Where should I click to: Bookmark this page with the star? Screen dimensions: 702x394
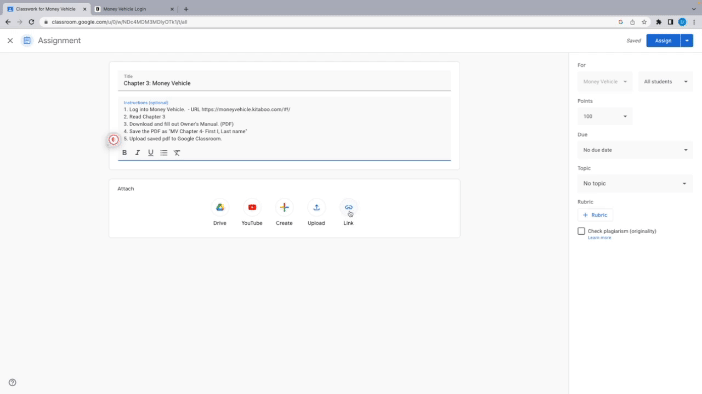pos(644,22)
